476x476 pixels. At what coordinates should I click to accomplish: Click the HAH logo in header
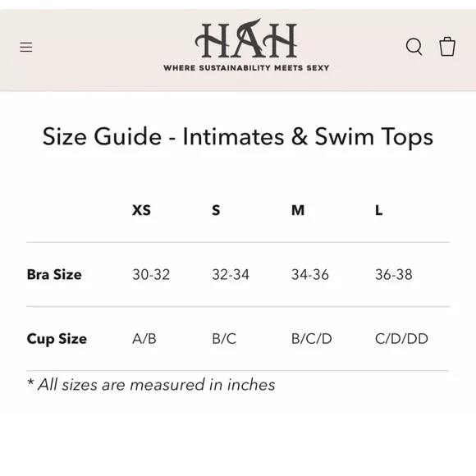pyautogui.click(x=246, y=39)
